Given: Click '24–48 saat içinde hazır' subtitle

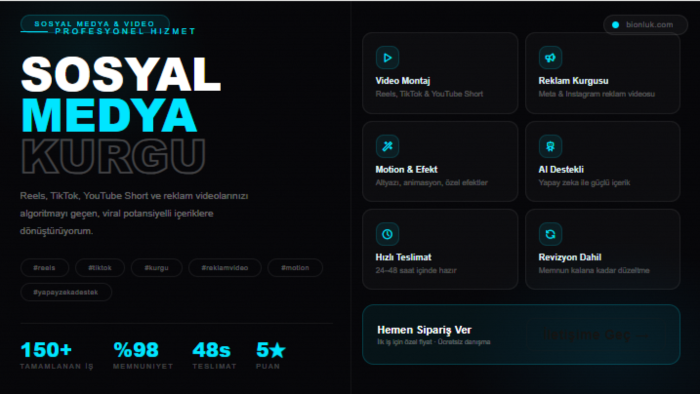Looking at the screenshot, I should coord(416,270).
